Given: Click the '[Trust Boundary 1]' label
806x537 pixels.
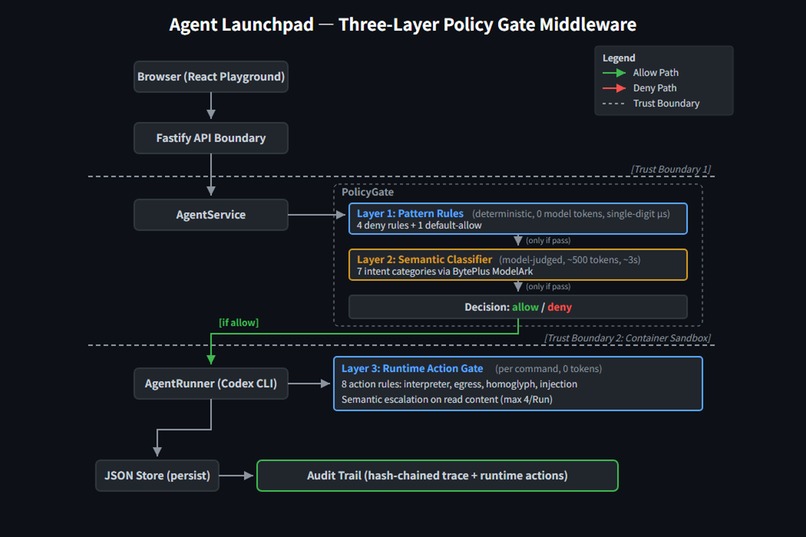Looking at the screenshot, I should tap(671, 169).
